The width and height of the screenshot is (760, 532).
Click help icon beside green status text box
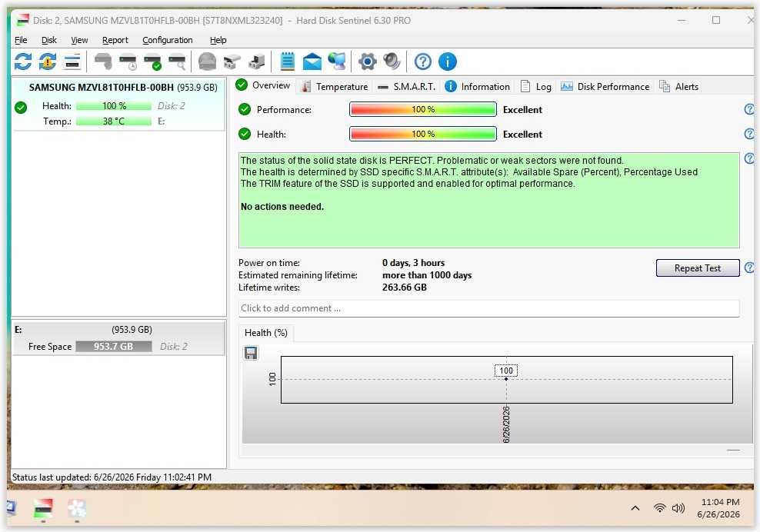749,158
